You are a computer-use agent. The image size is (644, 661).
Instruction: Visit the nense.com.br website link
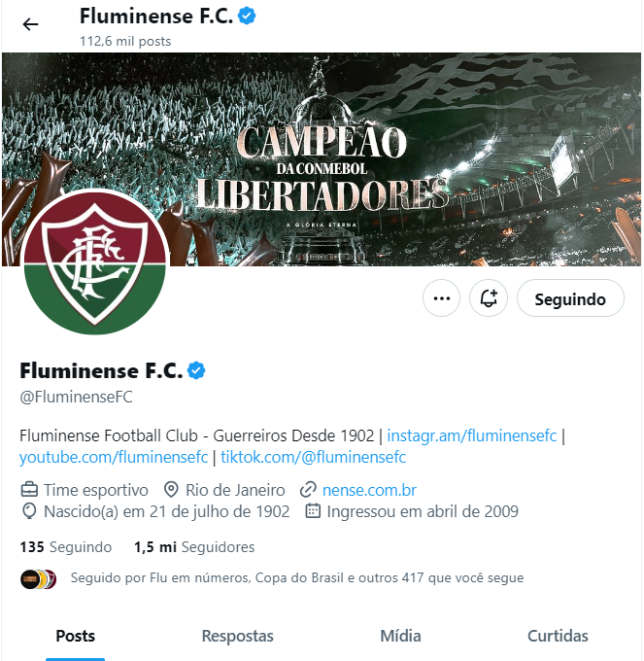tap(369, 490)
